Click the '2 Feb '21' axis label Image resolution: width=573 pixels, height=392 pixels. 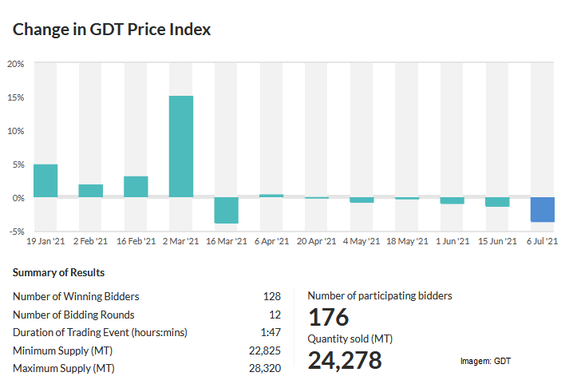point(90,241)
